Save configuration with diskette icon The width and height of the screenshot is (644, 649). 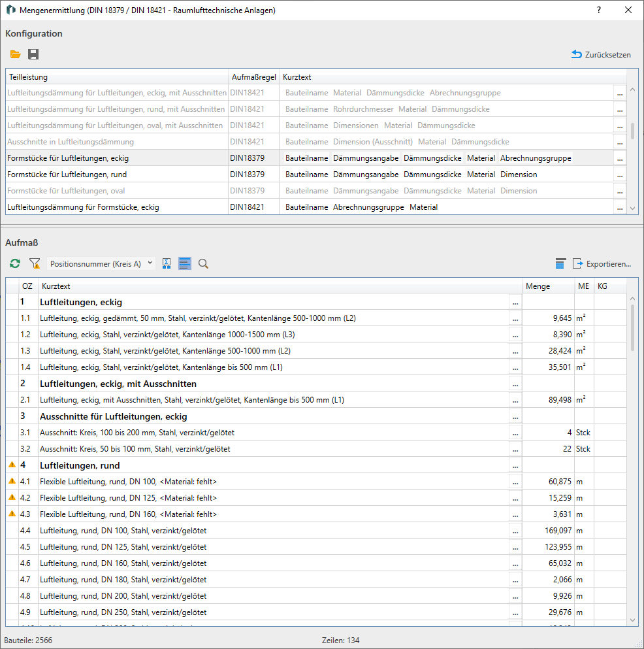pos(33,54)
